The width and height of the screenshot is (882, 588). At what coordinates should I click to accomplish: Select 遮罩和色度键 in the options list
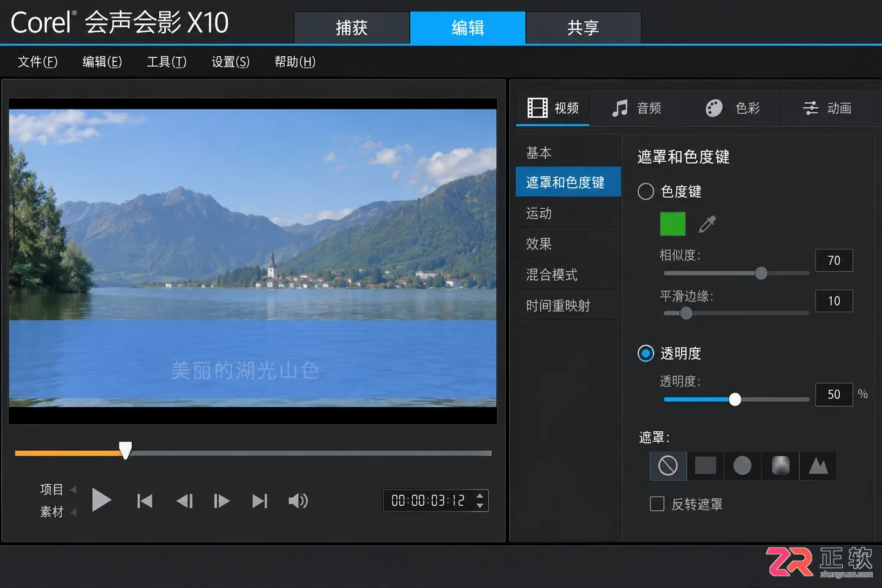coord(568,183)
